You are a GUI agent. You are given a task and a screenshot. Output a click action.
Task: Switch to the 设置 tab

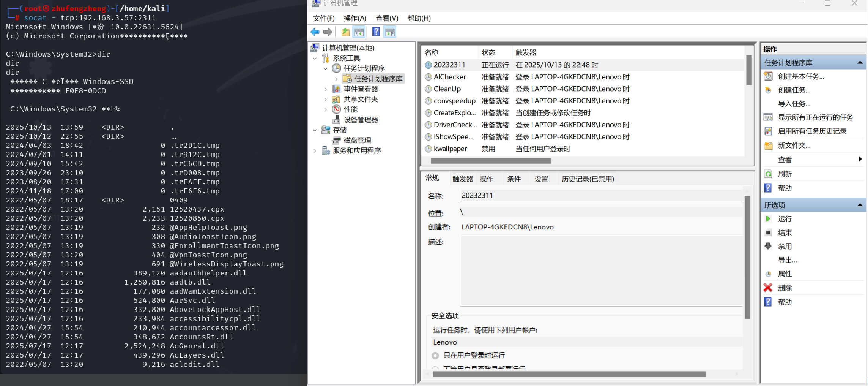pyautogui.click(x=541, y=179)
